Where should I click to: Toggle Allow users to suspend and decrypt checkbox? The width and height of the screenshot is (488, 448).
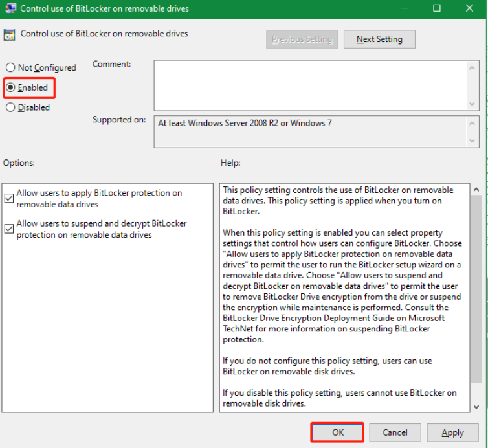click(x=9, y=229)
